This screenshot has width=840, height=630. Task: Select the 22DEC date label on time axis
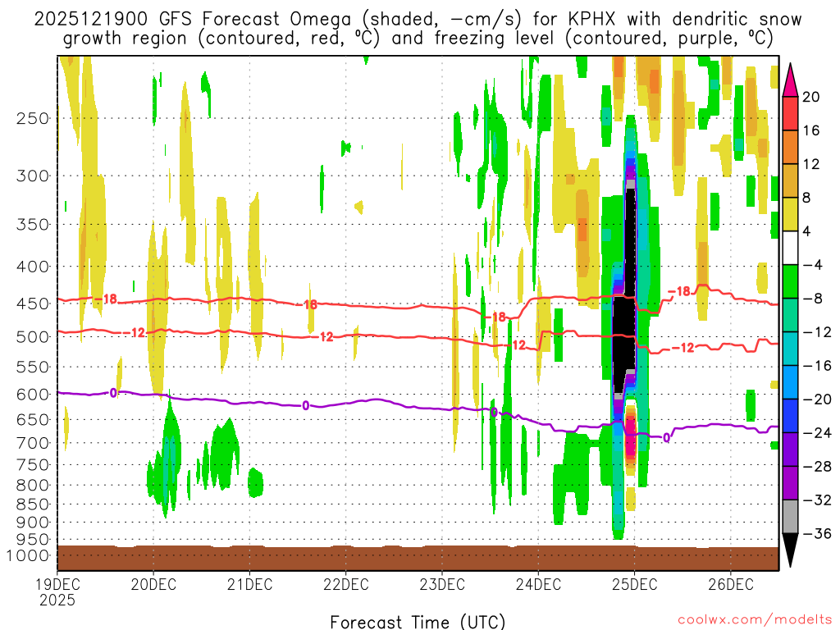346,584
